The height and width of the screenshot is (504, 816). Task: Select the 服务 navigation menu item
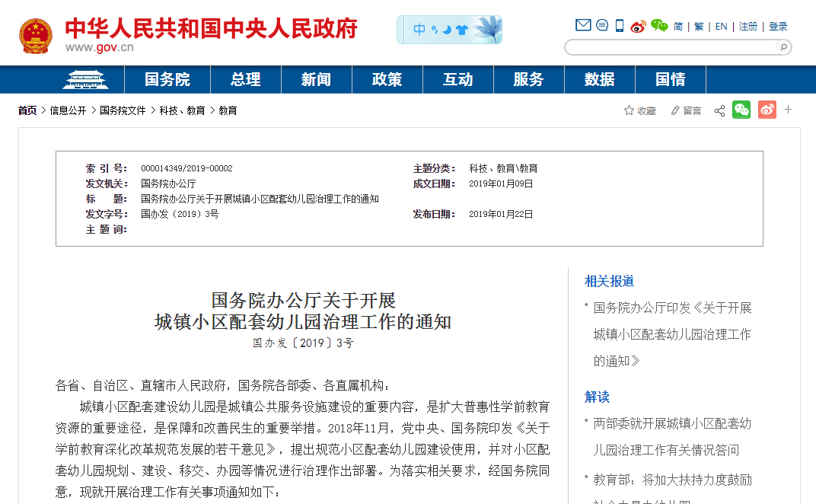click(528, 79)
